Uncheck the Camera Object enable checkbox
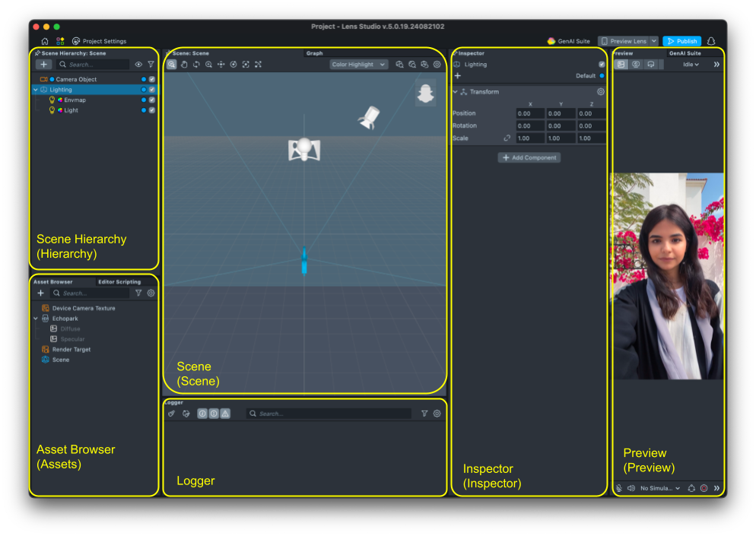Screen dimensions: 756x536 pyautogui.click(x=152, y=79)
